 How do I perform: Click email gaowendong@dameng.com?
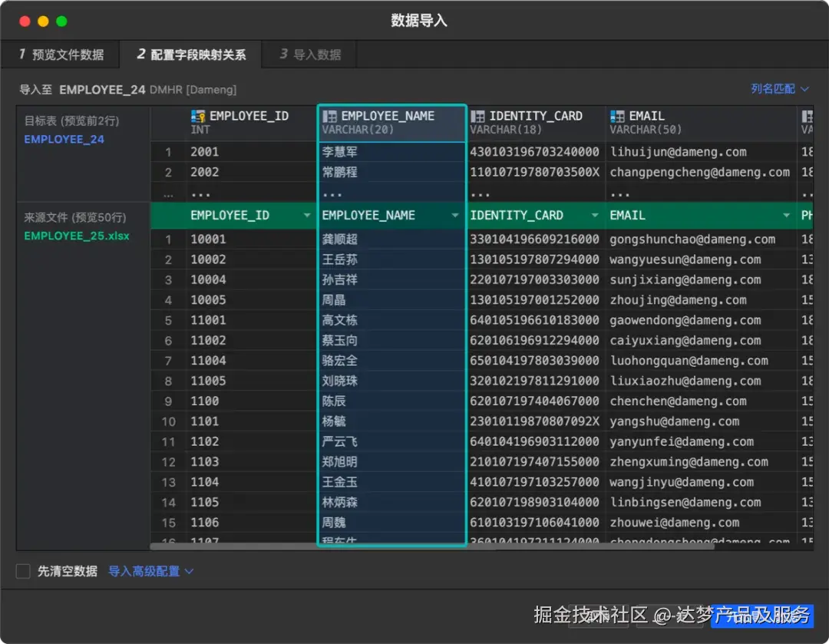(x=685, y=320)
